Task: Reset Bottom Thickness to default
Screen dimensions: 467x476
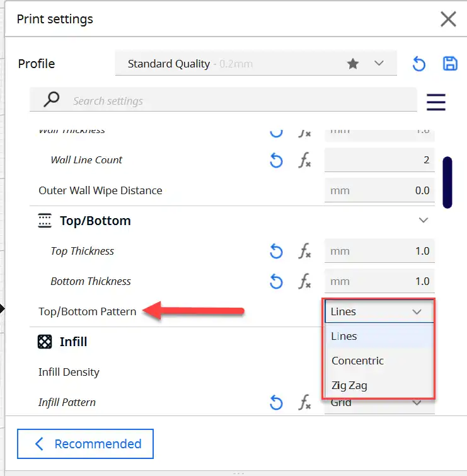Action: tap(276, 281)
